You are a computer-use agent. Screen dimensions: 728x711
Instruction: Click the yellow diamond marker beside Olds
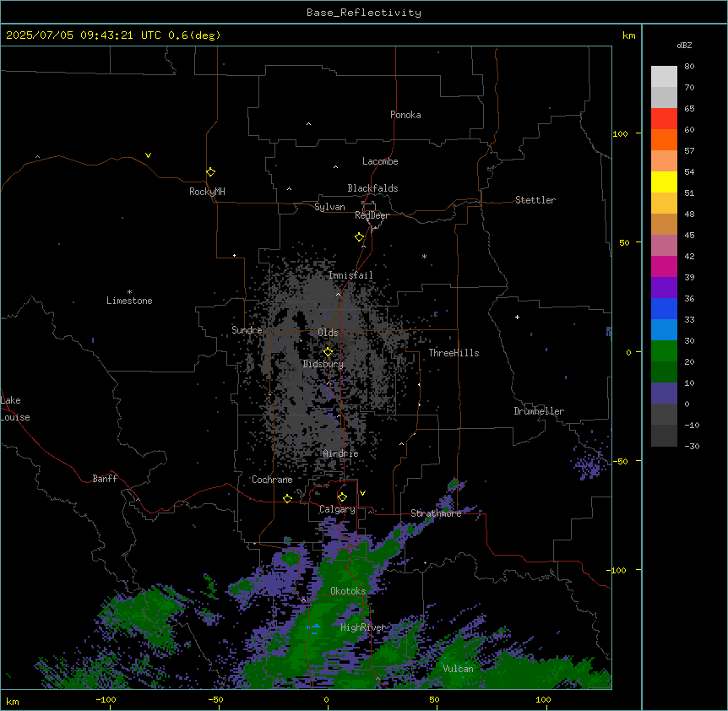click(x=328, y=352)
